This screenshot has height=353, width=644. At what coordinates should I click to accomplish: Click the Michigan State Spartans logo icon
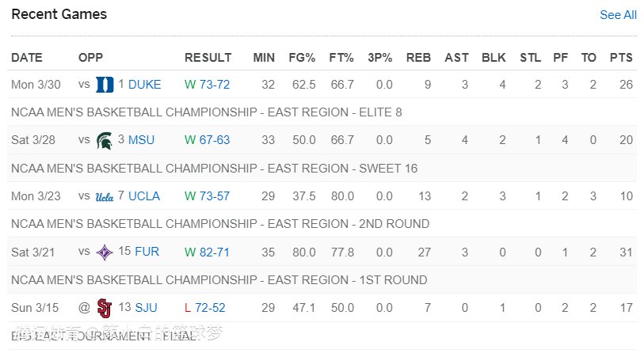tap(105, 140)
